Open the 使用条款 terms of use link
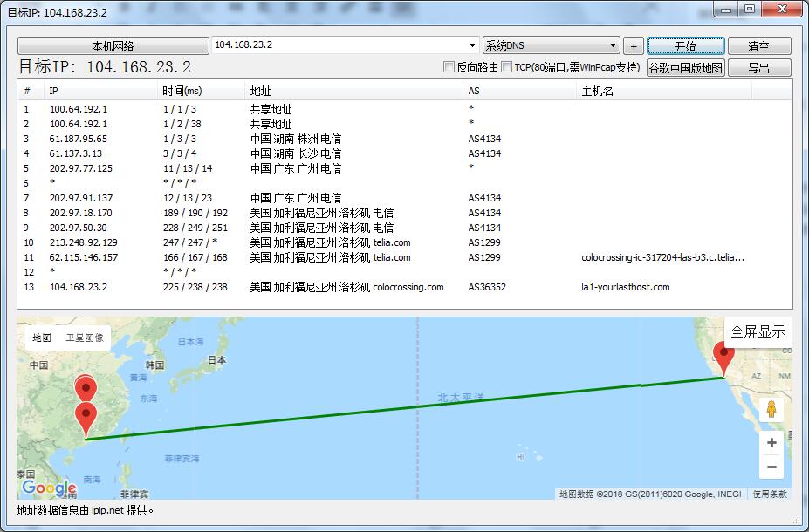This screenshot has height=532, width=809. 771,493
